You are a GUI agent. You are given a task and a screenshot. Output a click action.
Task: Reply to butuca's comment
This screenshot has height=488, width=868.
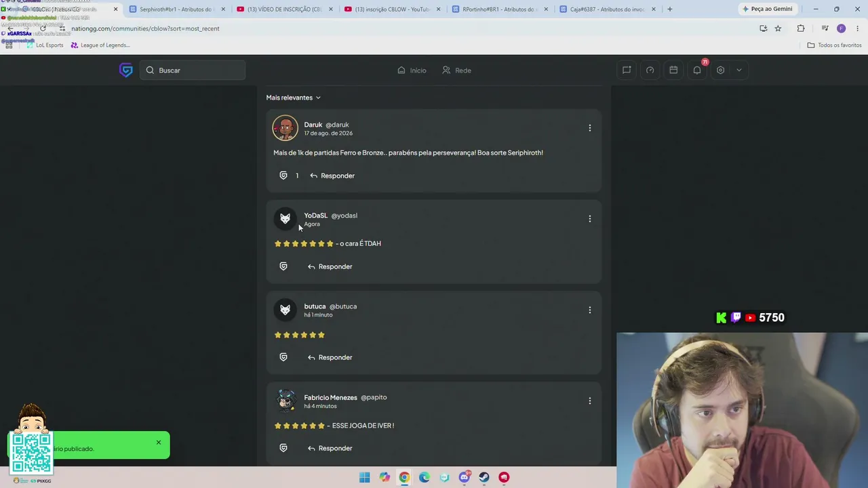(x=330, y=357)
